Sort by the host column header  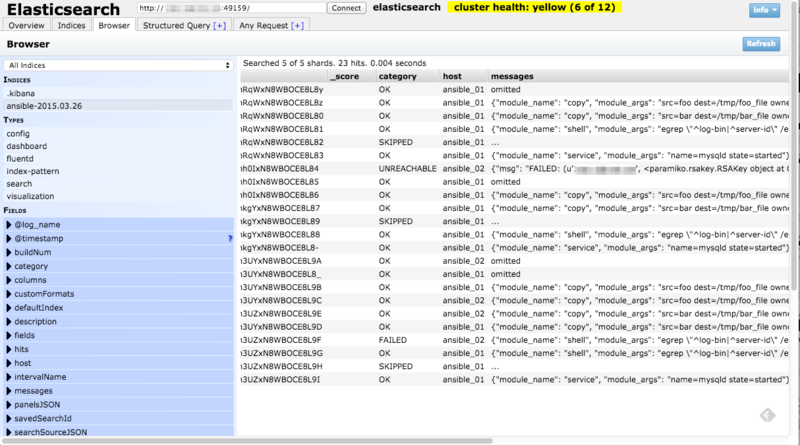[464, 76]
